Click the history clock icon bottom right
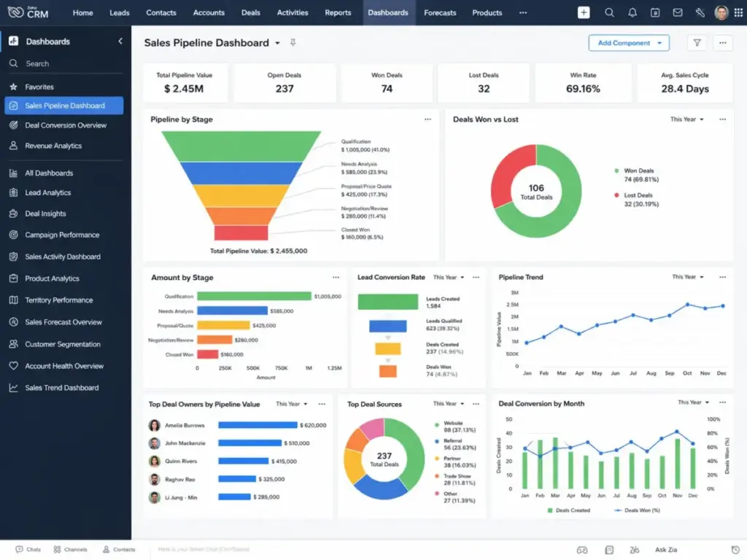Image resolution: width=747 pixels, height=560 pixels. (735, 550)
